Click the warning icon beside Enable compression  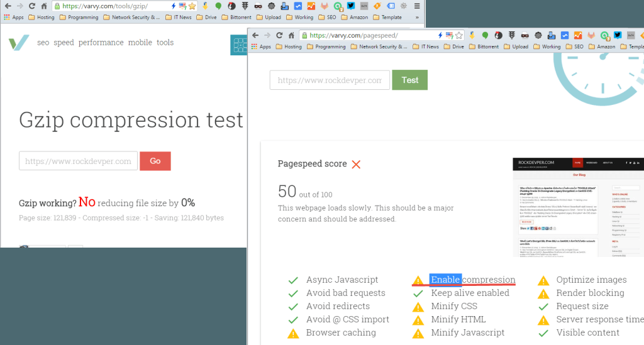(x=418, y=280)
